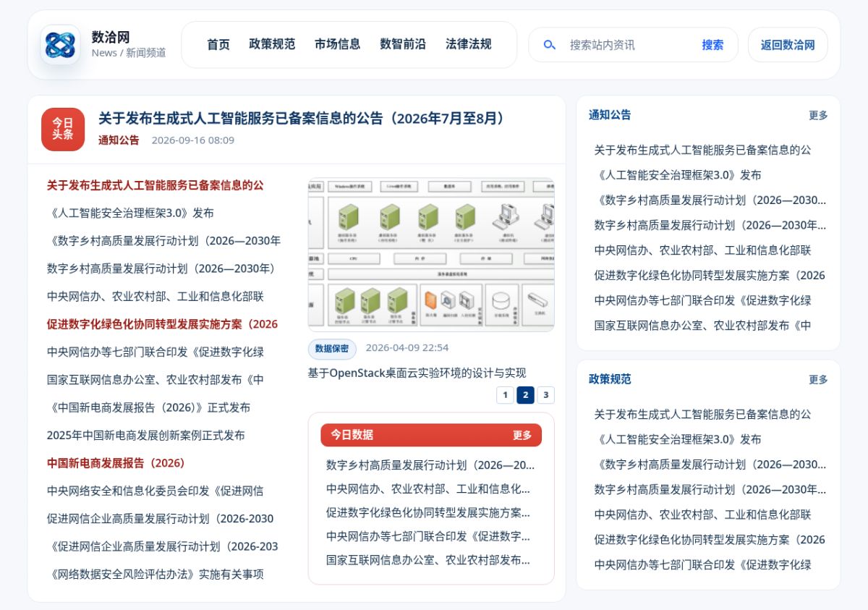Click the 返回数洽网 button

[x=788, y=45]
